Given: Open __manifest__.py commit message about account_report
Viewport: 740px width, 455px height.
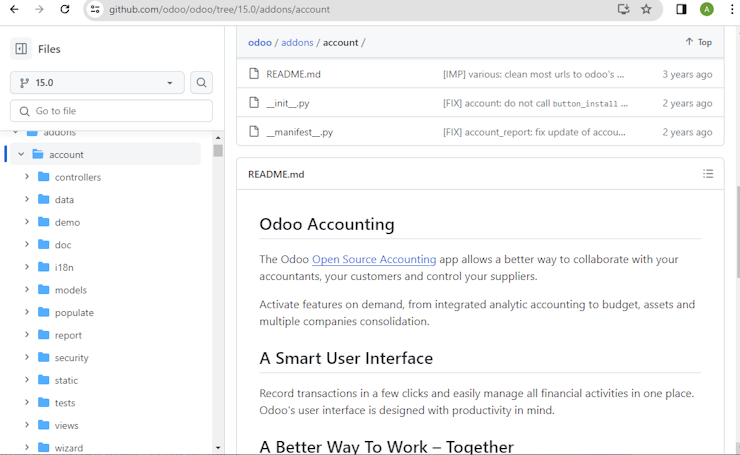Looking at the screenshot, I should [534, 132].
